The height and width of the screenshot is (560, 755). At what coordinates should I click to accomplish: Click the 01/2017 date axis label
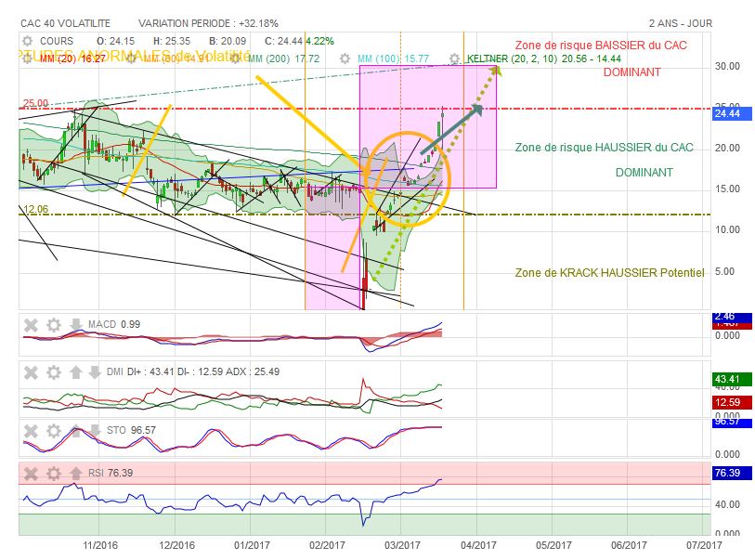coord(252,545)
